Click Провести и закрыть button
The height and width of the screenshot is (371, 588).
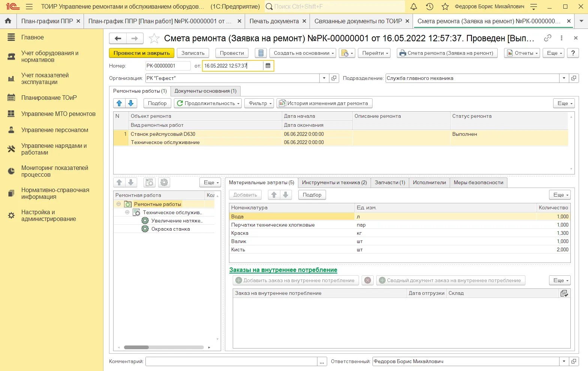coord(142,53)
